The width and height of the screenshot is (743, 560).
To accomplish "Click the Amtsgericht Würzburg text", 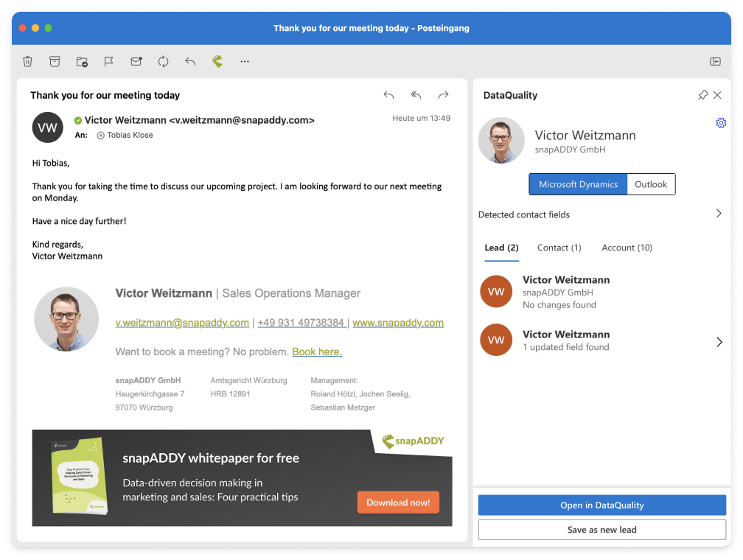I will tap(249, 380).
